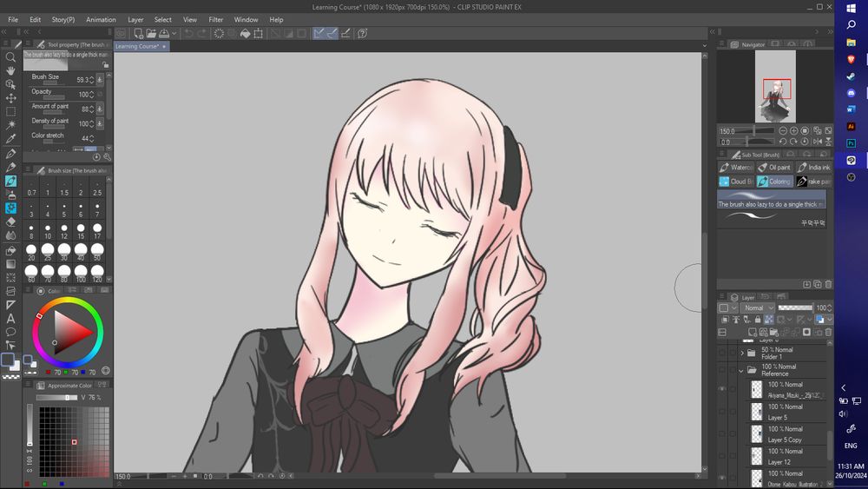This screenshot has width=868, height=489.
Task: Select the Pencil tool in toolbar
Action: [x=10, y=168]
